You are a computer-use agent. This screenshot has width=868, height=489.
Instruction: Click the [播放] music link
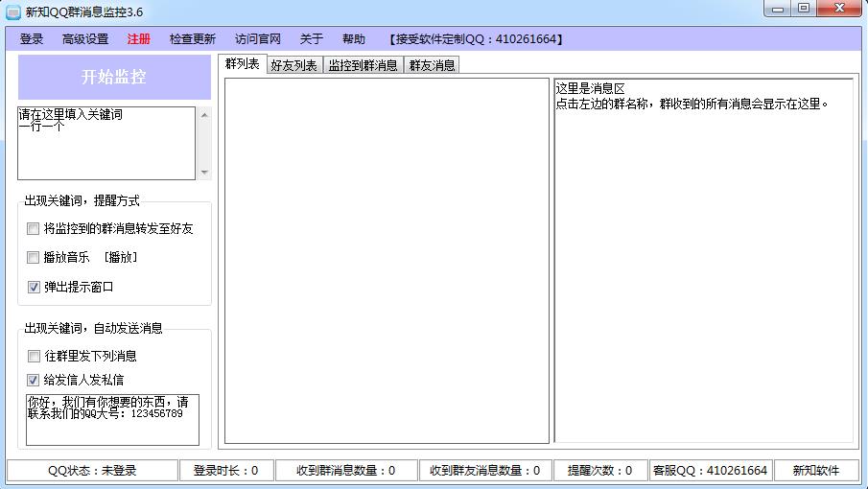pyautogui.click(x=122, y=258)
